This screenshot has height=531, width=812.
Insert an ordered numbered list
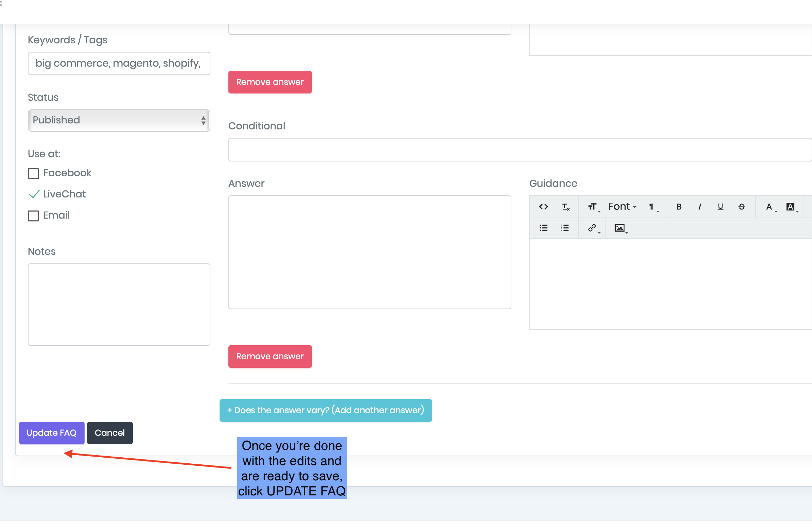[565, 228]
